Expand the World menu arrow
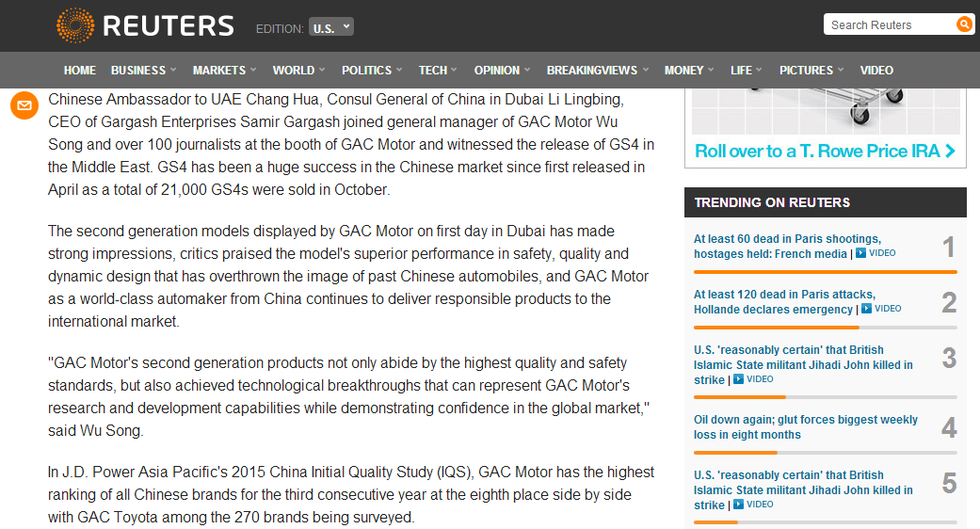This screenshot has height=529, width=980. click(322, 70)
